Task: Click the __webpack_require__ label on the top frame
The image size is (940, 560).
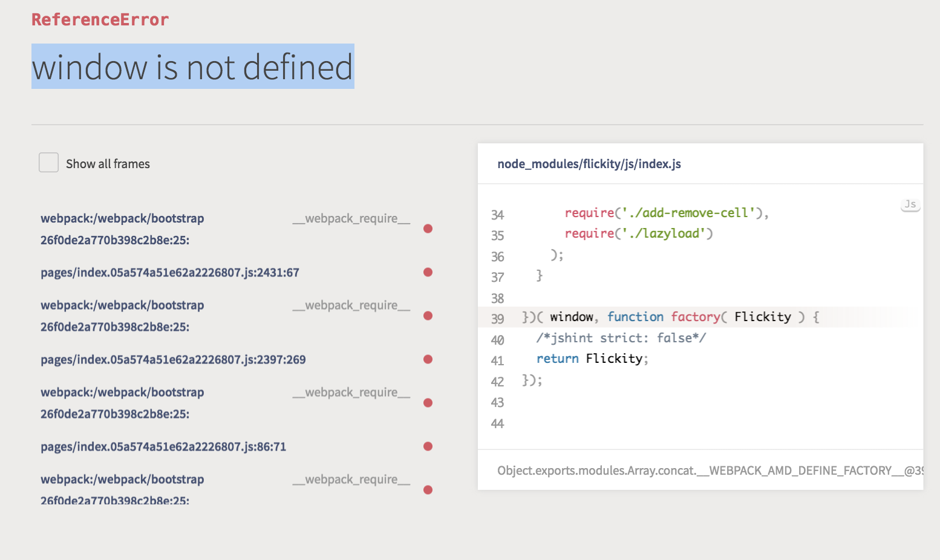Action: 351,219
